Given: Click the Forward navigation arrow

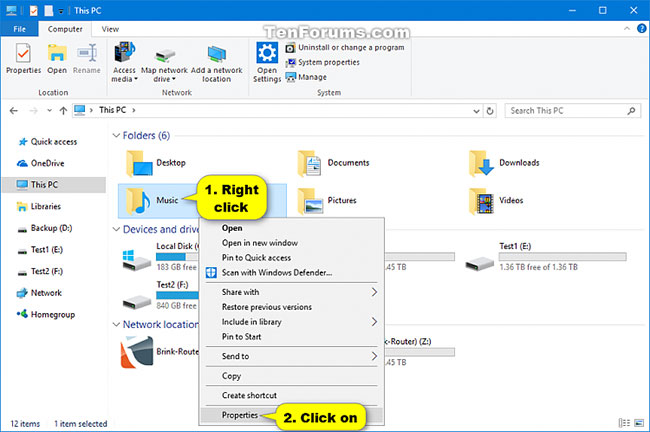Looking at the screenshot, I should click(34, 110).
